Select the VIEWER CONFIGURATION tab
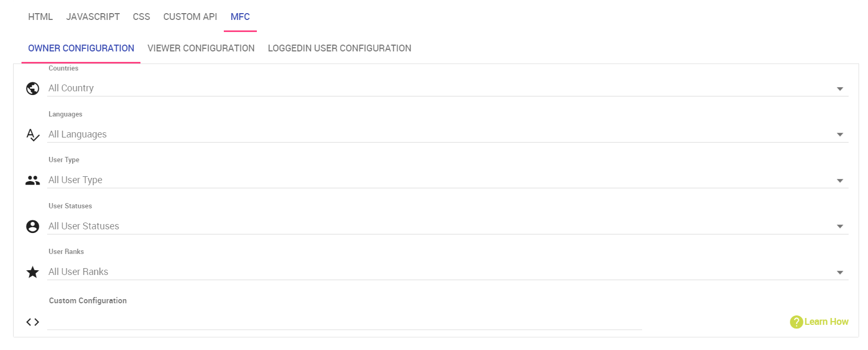 [201, 48]
